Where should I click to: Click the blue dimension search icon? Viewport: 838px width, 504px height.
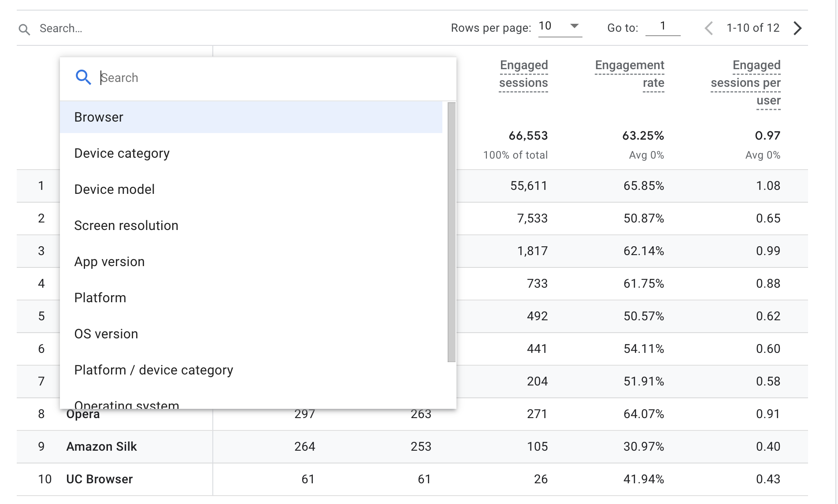(x=83, y=77)
